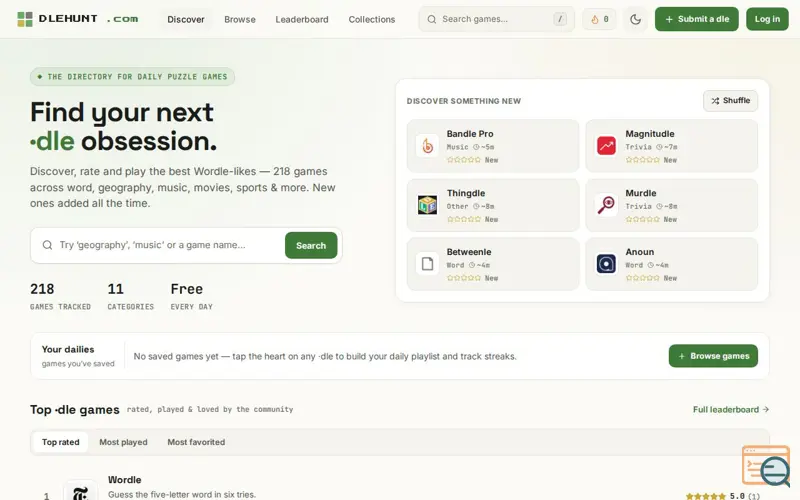800x500 pixels.
Task: Open the Collections nav item
Action: click(372, 19)
